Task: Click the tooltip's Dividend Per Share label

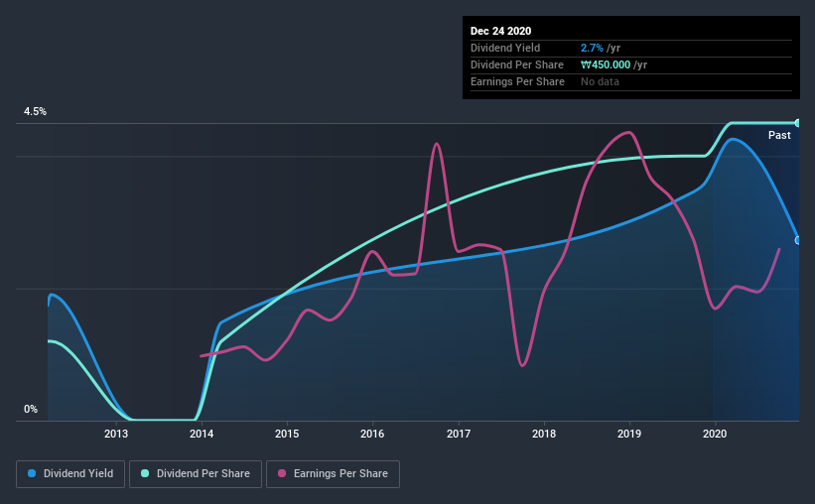Action: point(516,64)
